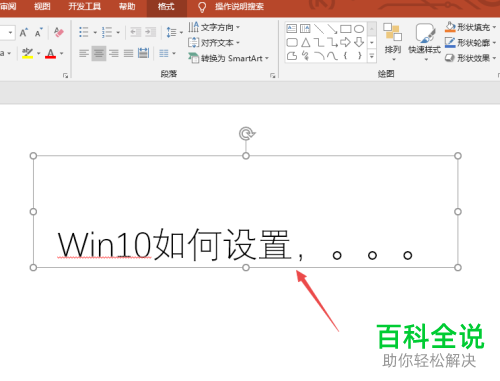Open the 段落 paragraph dialog launcher

coord(273,76)
